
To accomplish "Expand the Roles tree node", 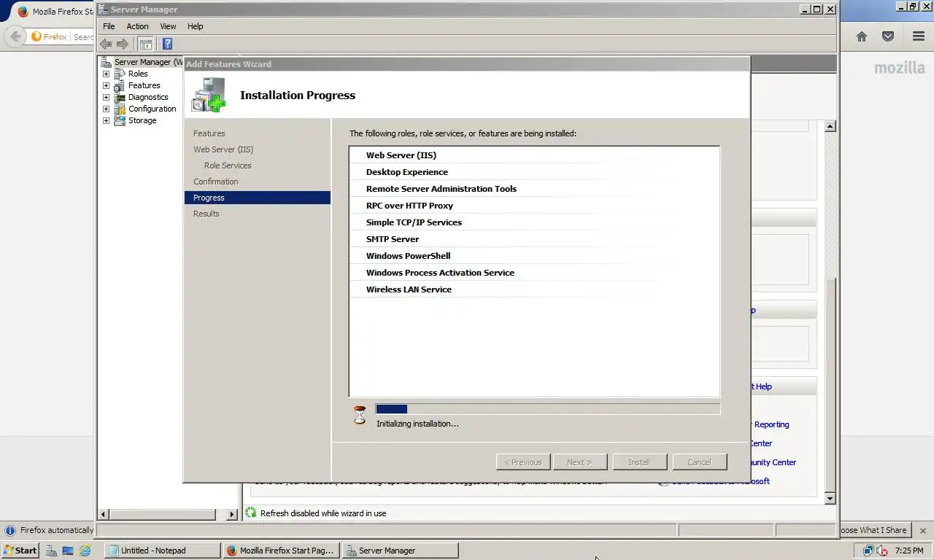I will tap(106, 74).
